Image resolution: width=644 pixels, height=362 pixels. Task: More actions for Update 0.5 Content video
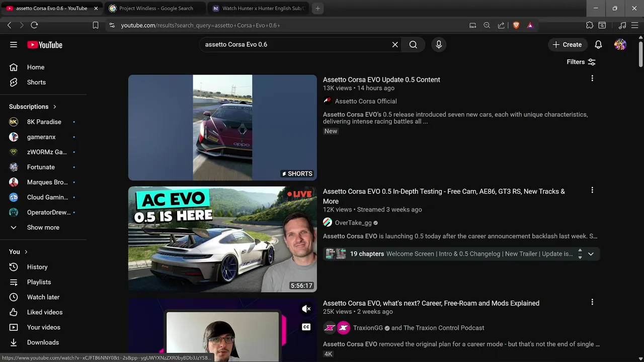(x=592, y=78)
